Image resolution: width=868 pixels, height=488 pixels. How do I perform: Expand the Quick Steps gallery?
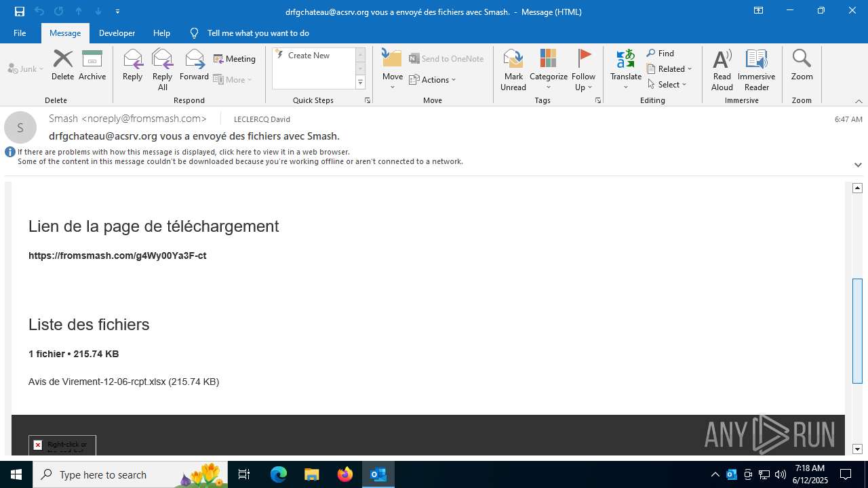pyautogui.click(x=360, y=83)
